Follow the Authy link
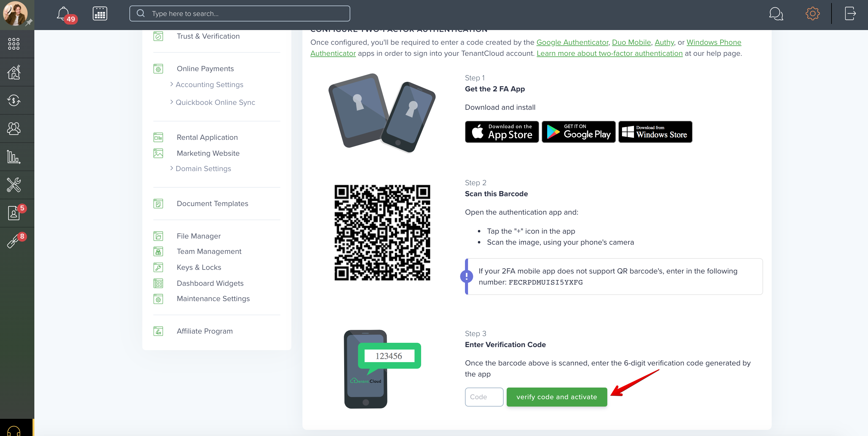868x436 pixels. 664,42
